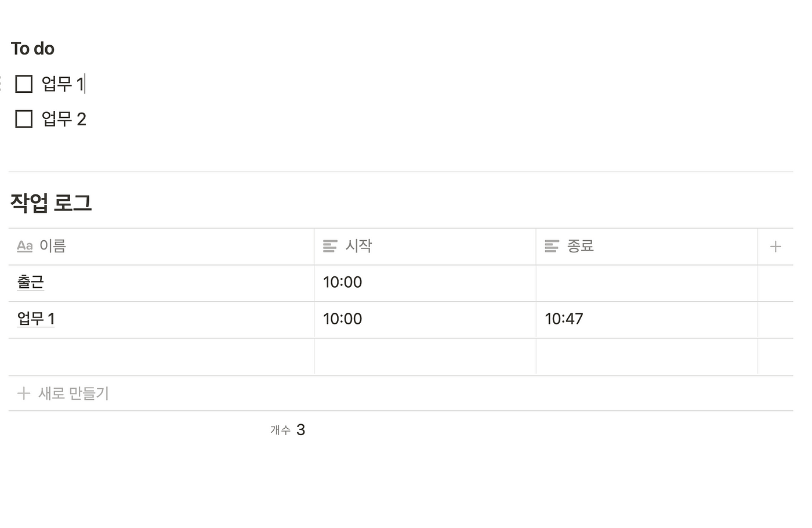Image resolution: width=812 pixels, height=528 pixels.
Task: Click the text icon in 시작 header
Action: [330, 247]
